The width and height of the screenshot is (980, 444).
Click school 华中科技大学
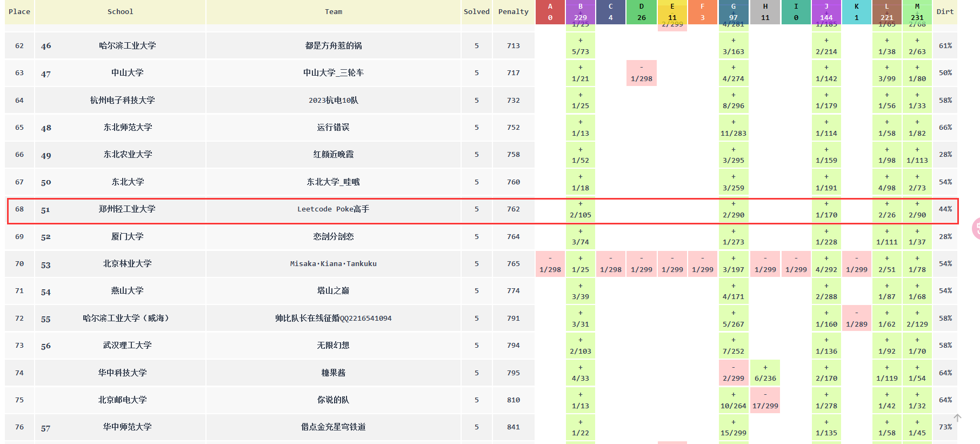(123, 373)
